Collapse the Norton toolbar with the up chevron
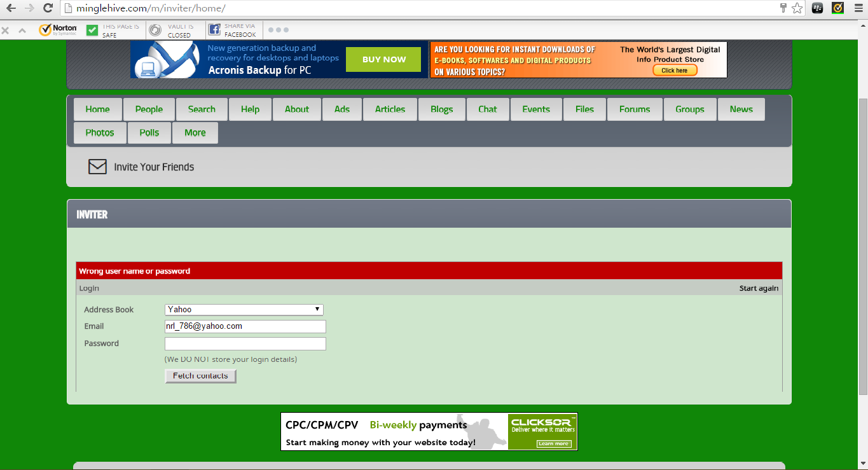Image resolution: width=868 pixels, height=470 pixels. pyautogui.click(x=22, y=30)
